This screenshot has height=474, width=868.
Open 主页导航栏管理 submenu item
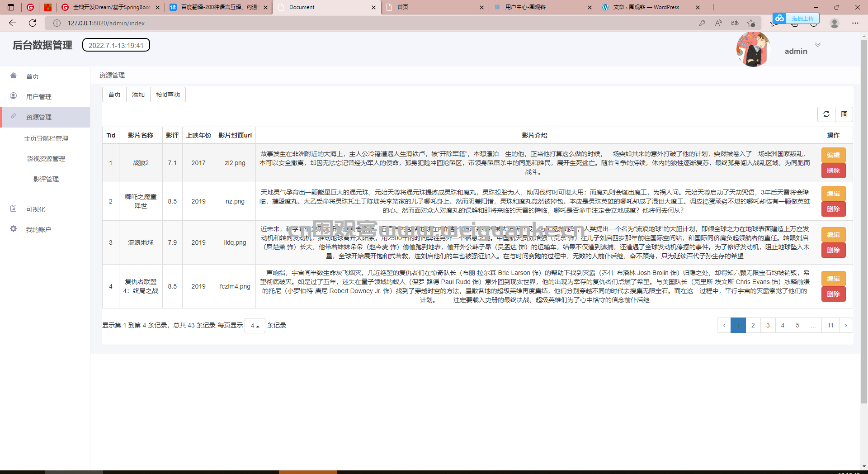pyautogui.click(x=46, y=138)
